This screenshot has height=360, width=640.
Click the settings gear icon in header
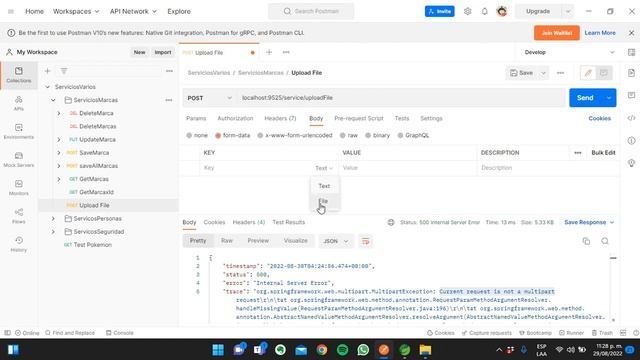[x=467, y=11]
